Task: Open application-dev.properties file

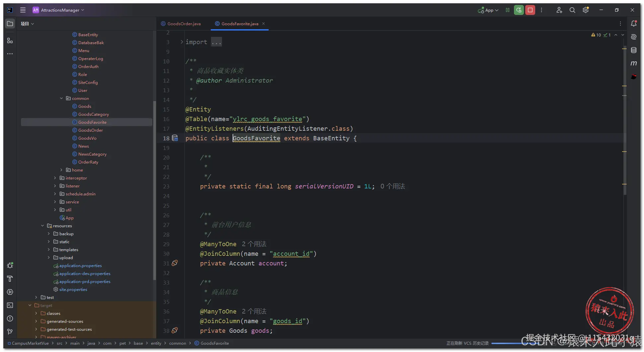Action: click(85, 274)
